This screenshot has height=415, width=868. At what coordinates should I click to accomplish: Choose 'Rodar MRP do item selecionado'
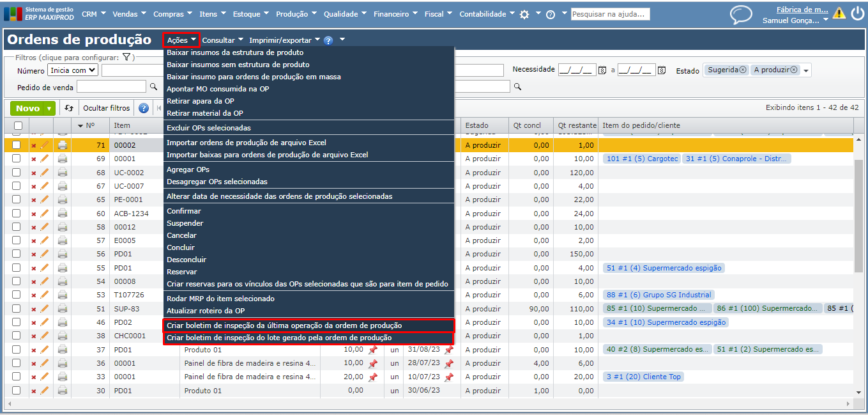click(x=220, y=299)
